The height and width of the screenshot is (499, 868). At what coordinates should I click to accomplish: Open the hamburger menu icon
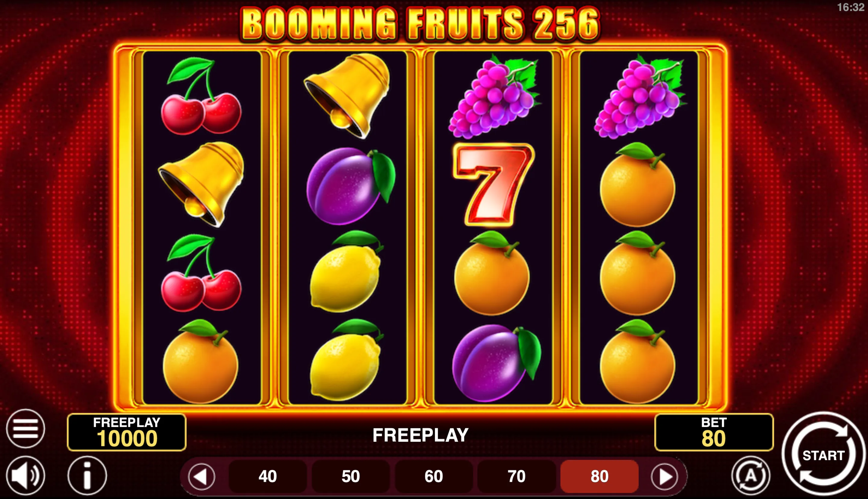[25, 428]
